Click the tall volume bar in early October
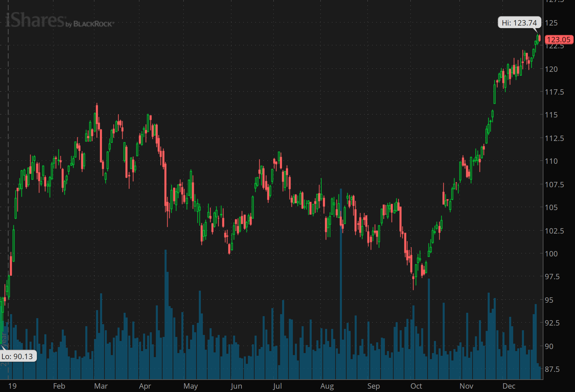The image size is (575, 392). (x=429, y=329)
